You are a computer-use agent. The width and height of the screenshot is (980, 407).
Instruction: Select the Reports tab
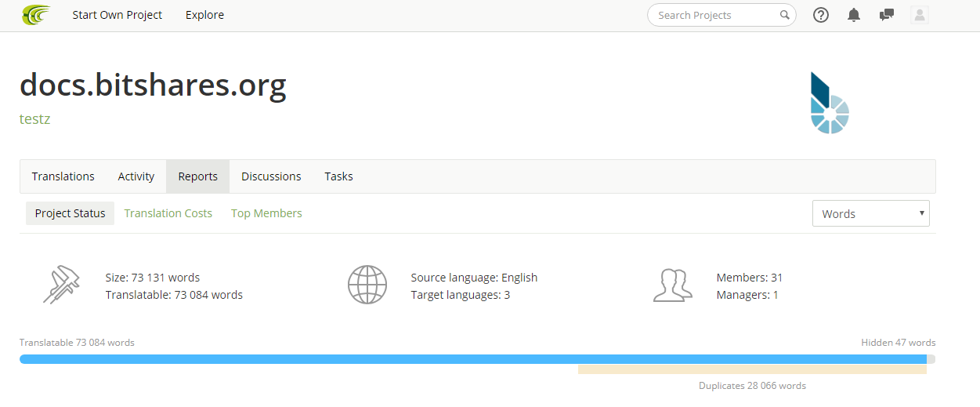pos(197,176)
